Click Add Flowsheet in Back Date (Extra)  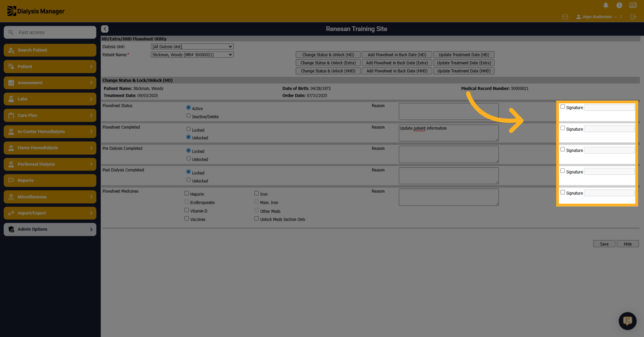(397, 63)
